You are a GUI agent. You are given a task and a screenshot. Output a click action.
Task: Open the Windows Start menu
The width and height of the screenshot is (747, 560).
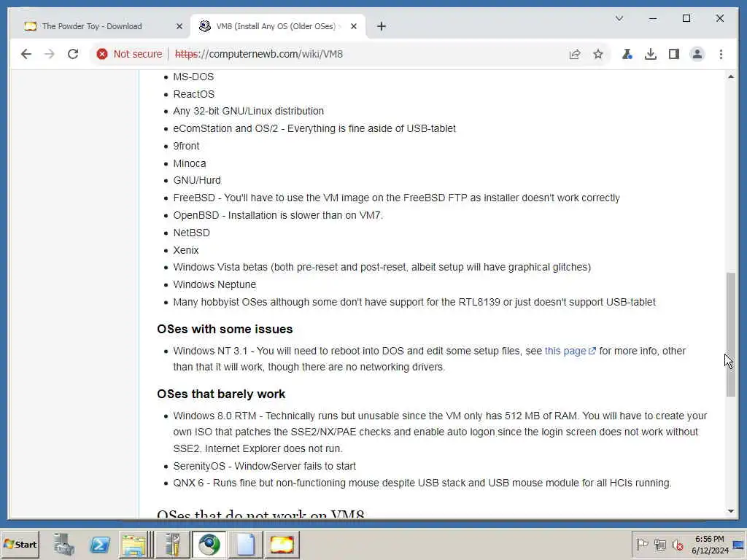[20, 545]
